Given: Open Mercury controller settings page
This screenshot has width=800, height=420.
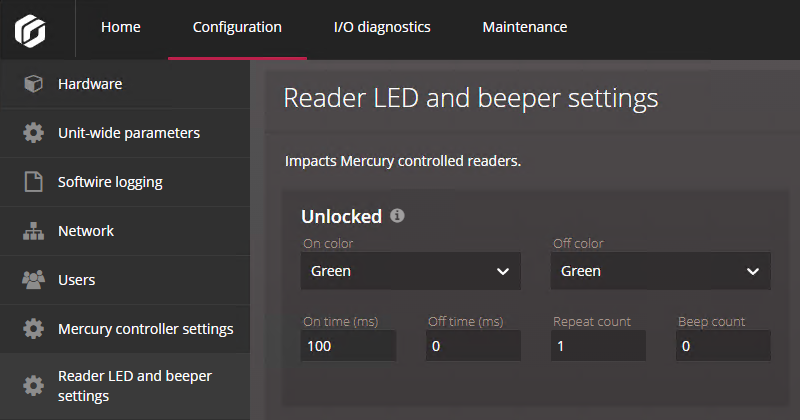Looking at the screenshot, I should click(x=145, y=329).
